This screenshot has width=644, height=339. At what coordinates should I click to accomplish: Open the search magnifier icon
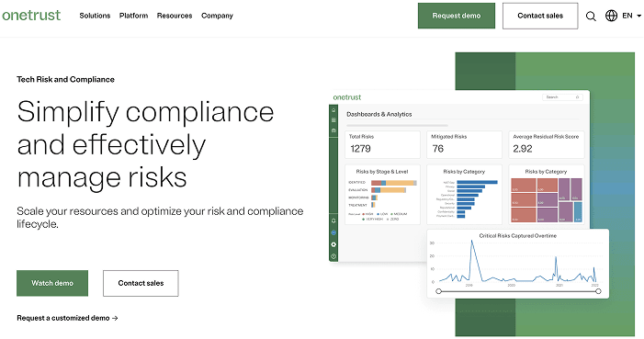click(x=591, y=16)
